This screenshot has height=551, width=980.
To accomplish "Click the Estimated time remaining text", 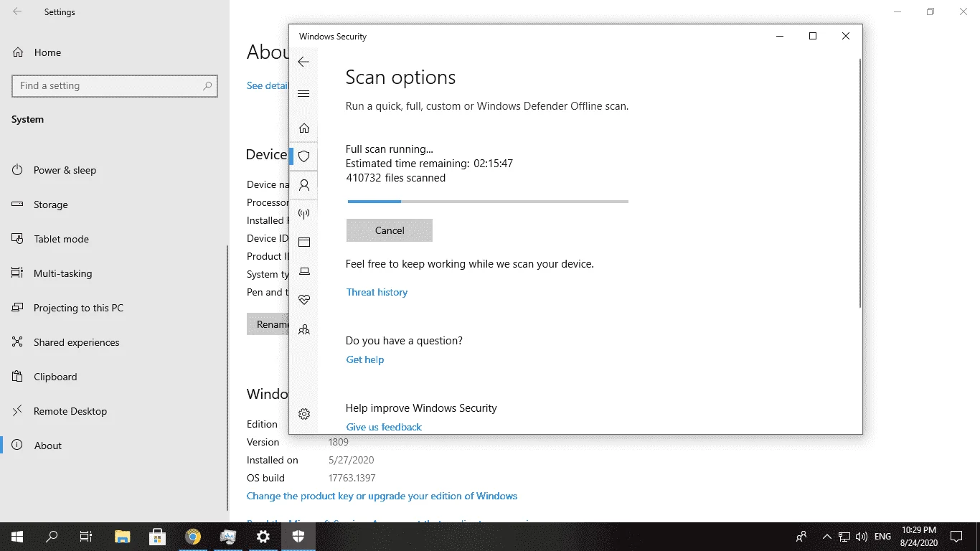I will [429, 164].
